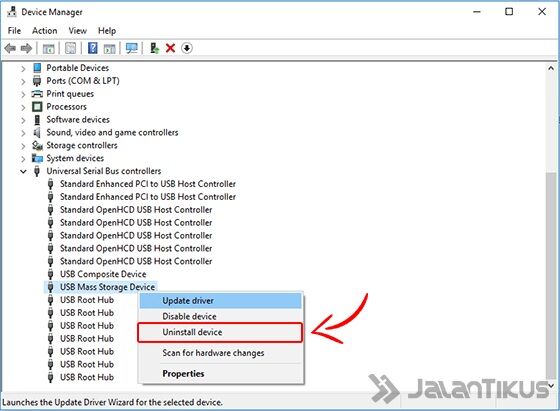Click the Properties sheet toolbar icon
The width and height of the screenshot is (560, 411).
[x=70, y=48]
